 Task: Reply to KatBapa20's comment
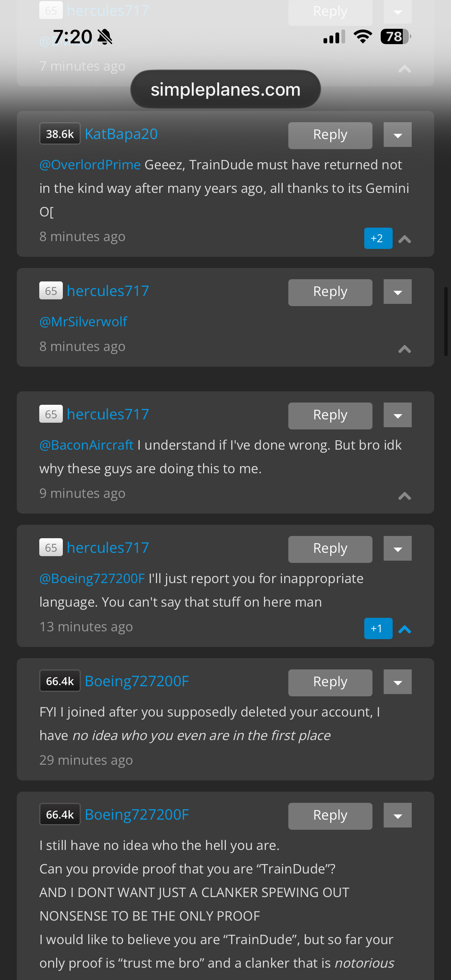(x=330, y=135)
